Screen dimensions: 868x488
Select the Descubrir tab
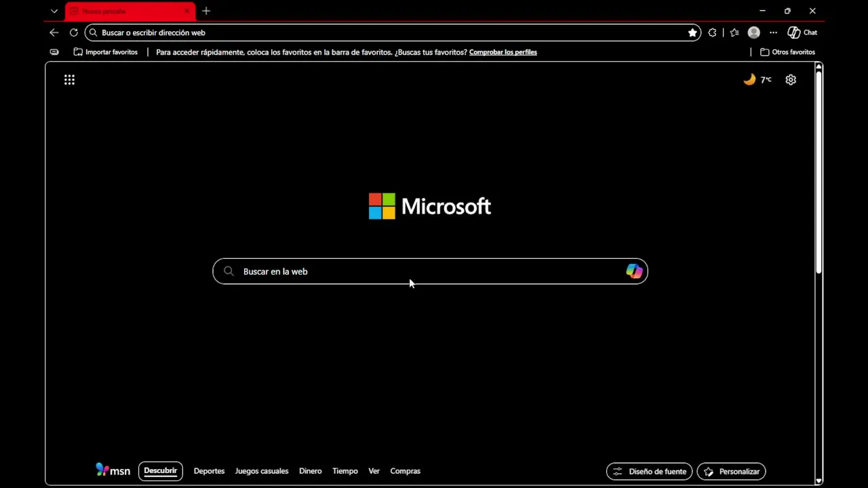click(161, 471)
